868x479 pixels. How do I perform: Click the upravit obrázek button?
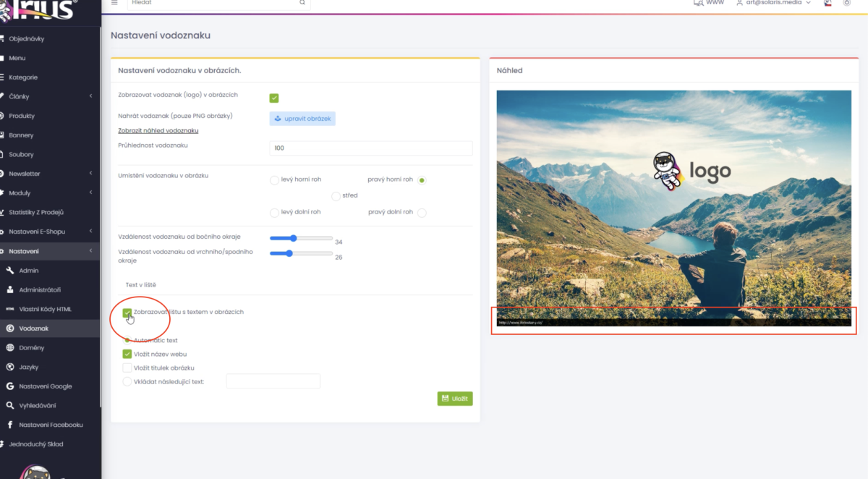[x=302, y=118]
